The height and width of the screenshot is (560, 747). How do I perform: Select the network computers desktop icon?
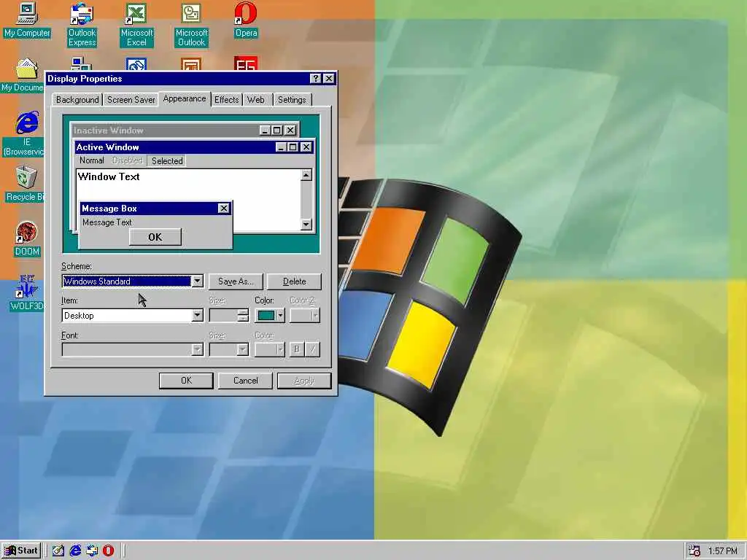(x=82, y=64)
